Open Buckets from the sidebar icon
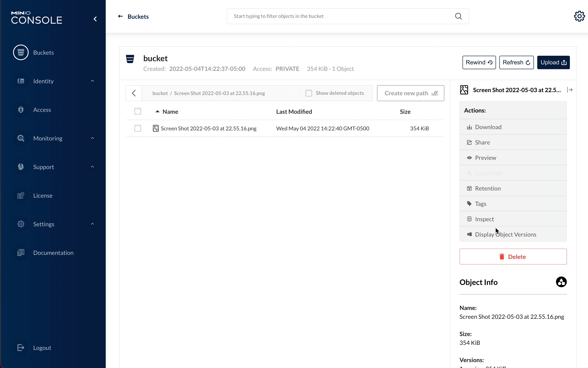588x368 pixels. pyautogui.click(x=21, y=52)
